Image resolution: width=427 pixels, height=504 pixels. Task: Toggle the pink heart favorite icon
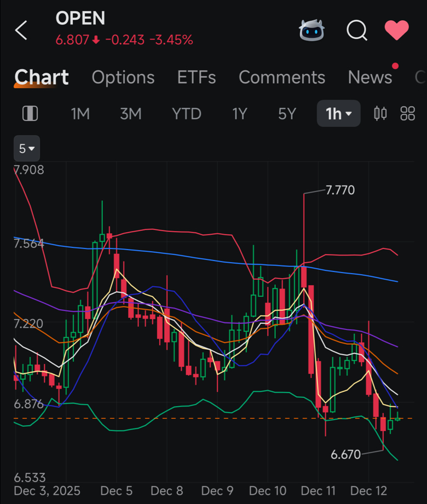point(397,30)
